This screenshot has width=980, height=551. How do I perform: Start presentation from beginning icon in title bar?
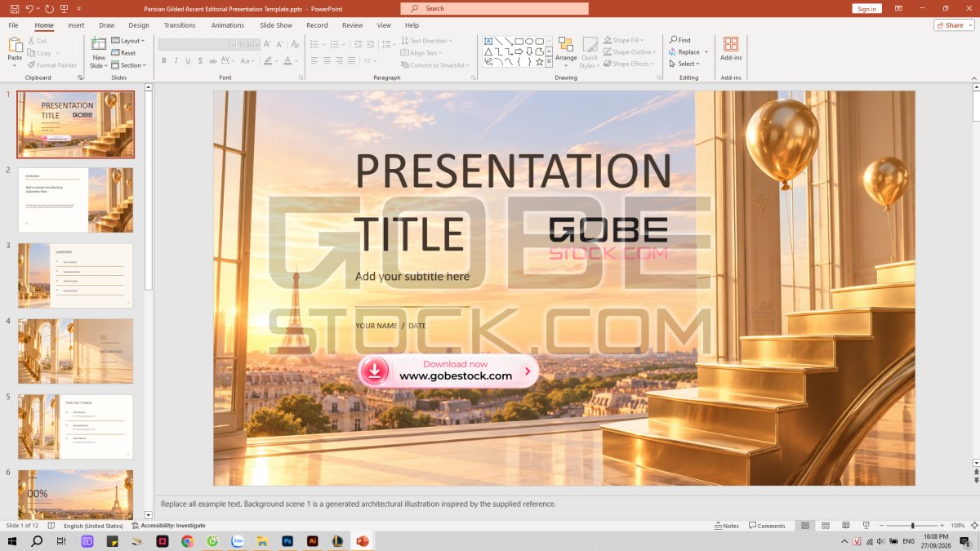pyautogui.click(x=65, y=8)
